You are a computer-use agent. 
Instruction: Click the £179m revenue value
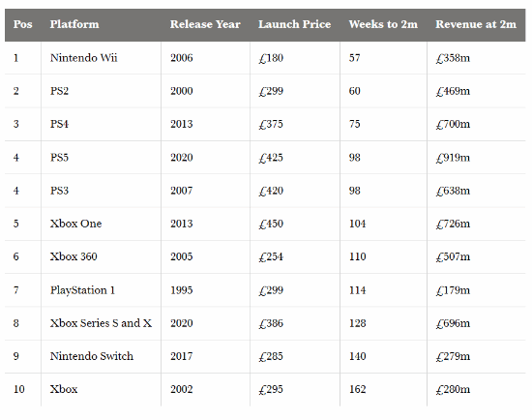pyautogui.click(x=453, y=290)
